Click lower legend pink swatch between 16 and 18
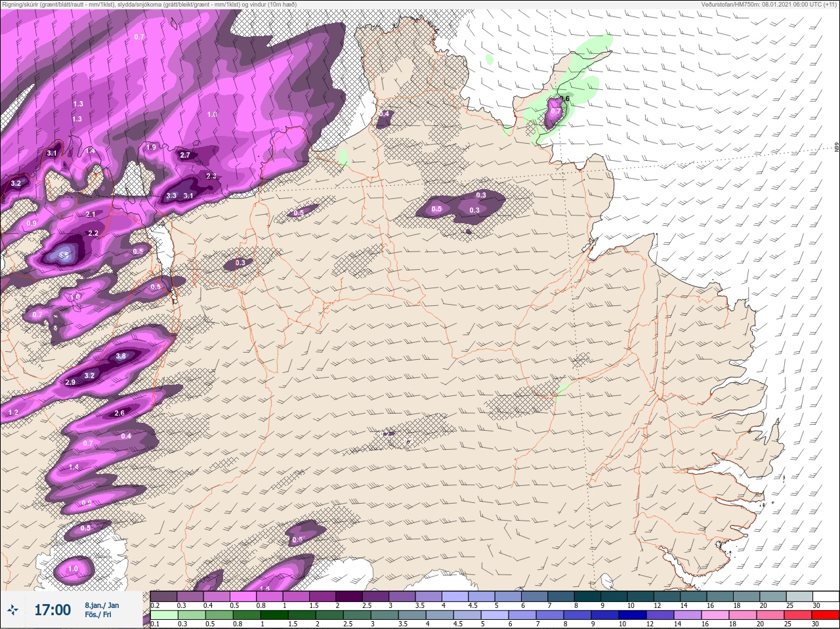840x629 pixels. (x=715, y=615)
